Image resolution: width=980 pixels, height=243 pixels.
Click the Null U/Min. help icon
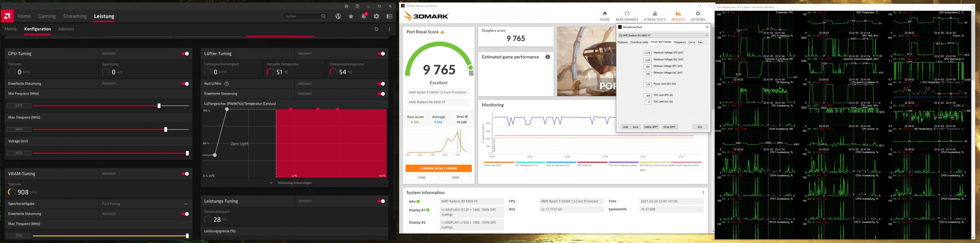point(227,84)
